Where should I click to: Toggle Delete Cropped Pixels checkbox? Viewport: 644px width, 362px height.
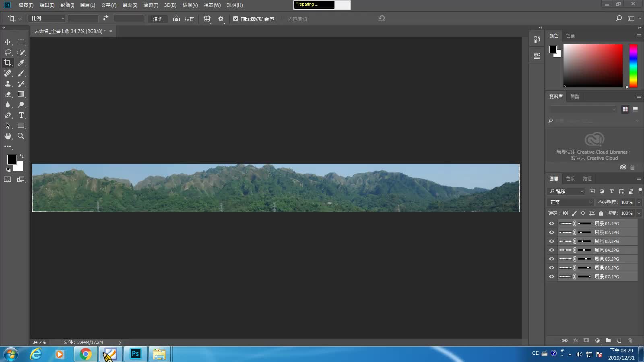[x=236, y=19]
